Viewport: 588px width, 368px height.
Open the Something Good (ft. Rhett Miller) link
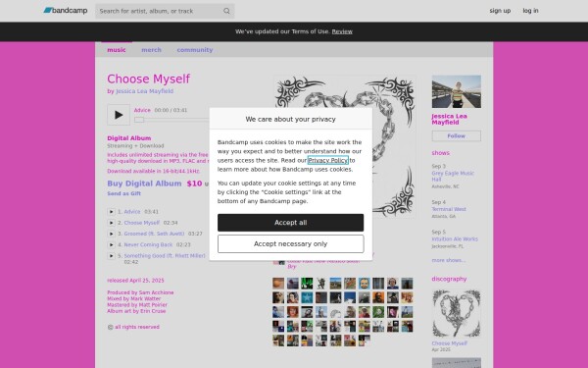(x=165, y=256)
